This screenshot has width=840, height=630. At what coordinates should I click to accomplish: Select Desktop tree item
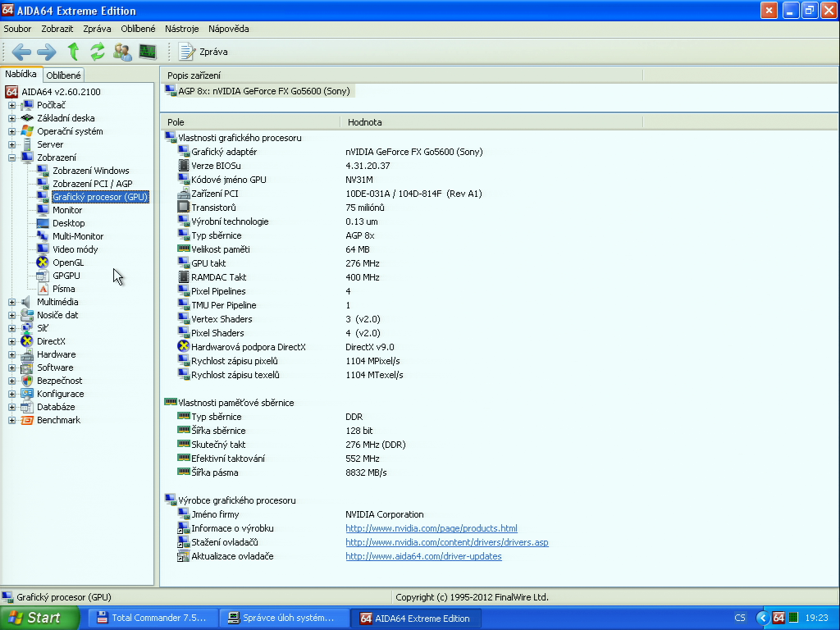pyautogui.click(x=69, y=223)
